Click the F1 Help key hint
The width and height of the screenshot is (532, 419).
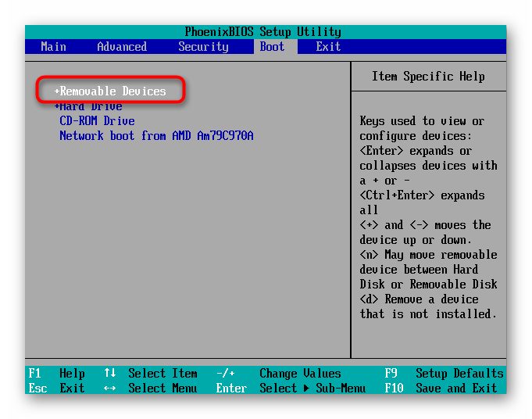[57, 374]
